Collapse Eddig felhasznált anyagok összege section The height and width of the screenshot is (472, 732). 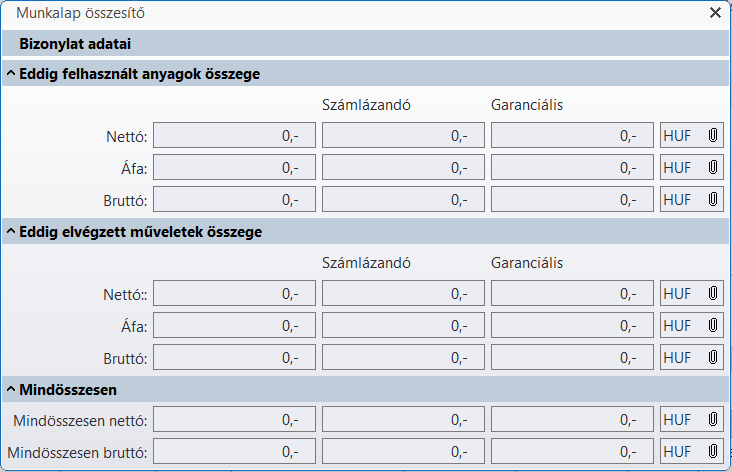click(10, 74)
